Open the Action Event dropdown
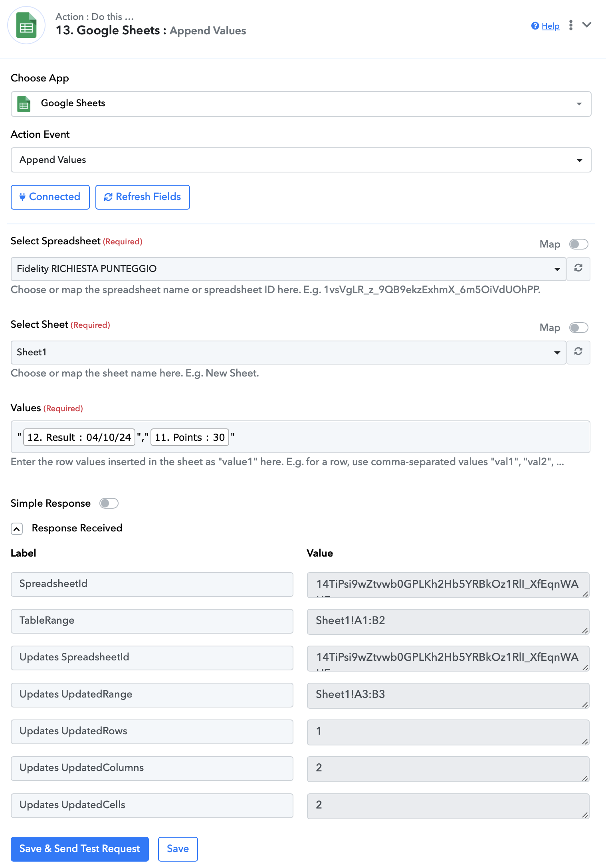 coord(301,160)
